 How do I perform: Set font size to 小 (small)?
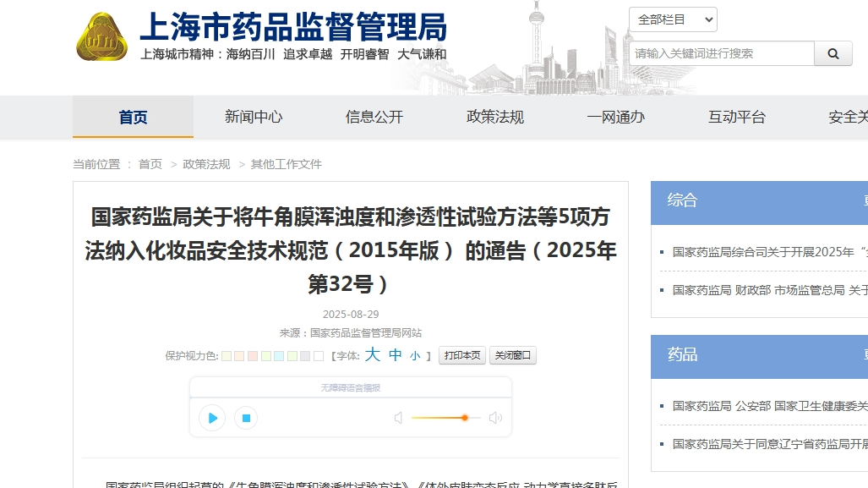[415, 356]
